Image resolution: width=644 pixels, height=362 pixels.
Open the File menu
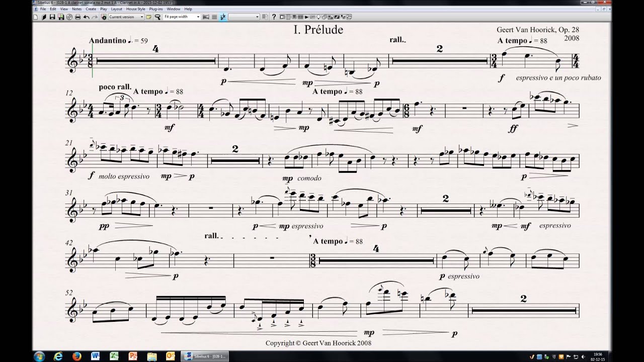[x=43, y=9]
